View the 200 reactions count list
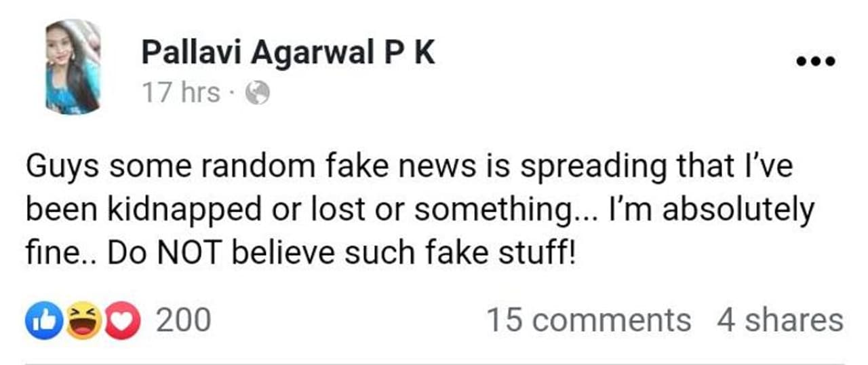This screenshot has height=365, width=868. click(184, 320)
